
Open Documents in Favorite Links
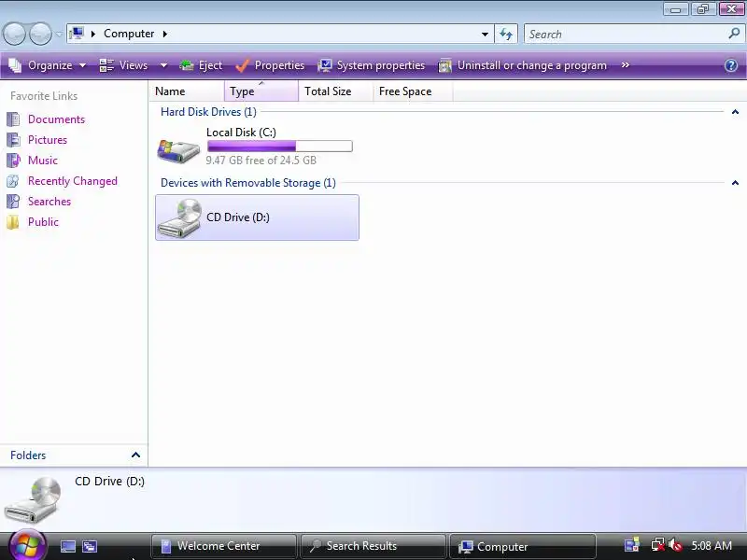click(x=56, y=119)
